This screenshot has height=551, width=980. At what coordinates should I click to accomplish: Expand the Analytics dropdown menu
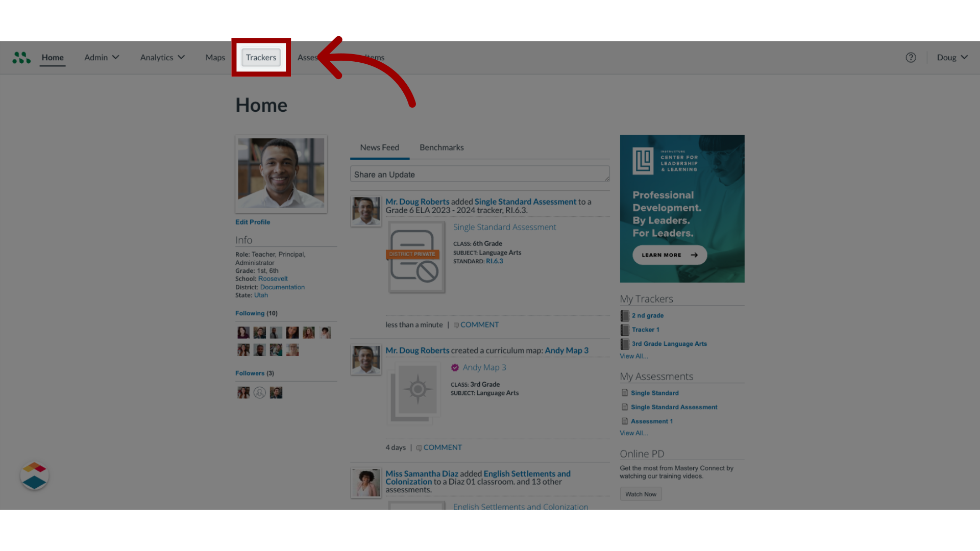coord(162,57)
